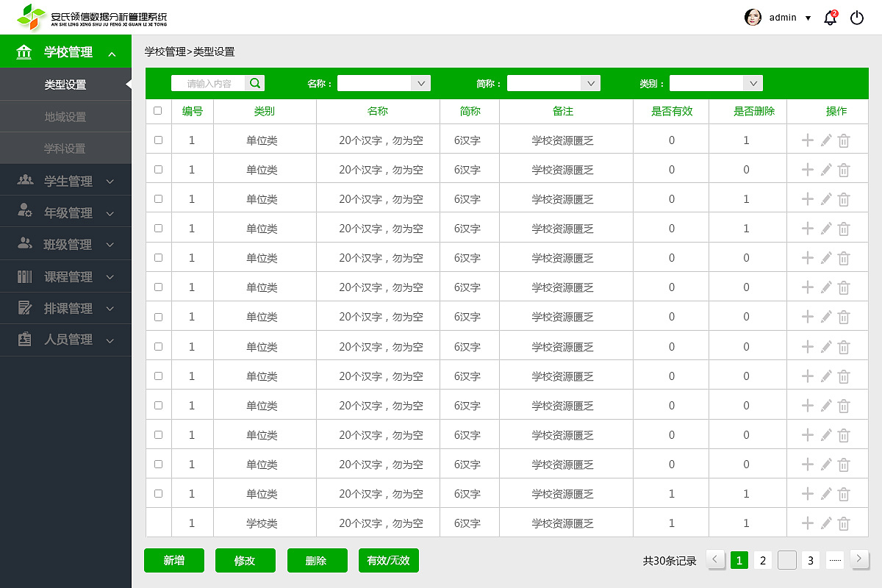The image size is (882, 588).
Task: Go to page 3 in pagination
Action: coord(810,560)
